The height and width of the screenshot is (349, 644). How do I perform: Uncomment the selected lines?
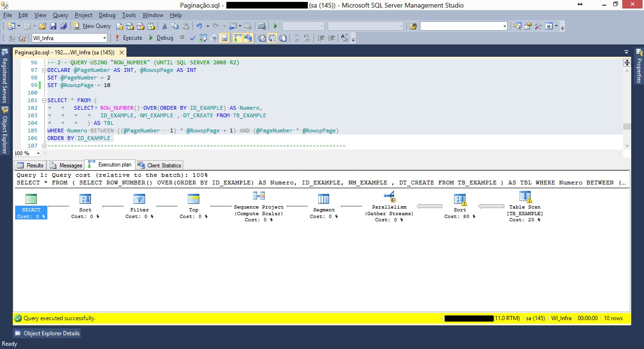click(307, 38)
